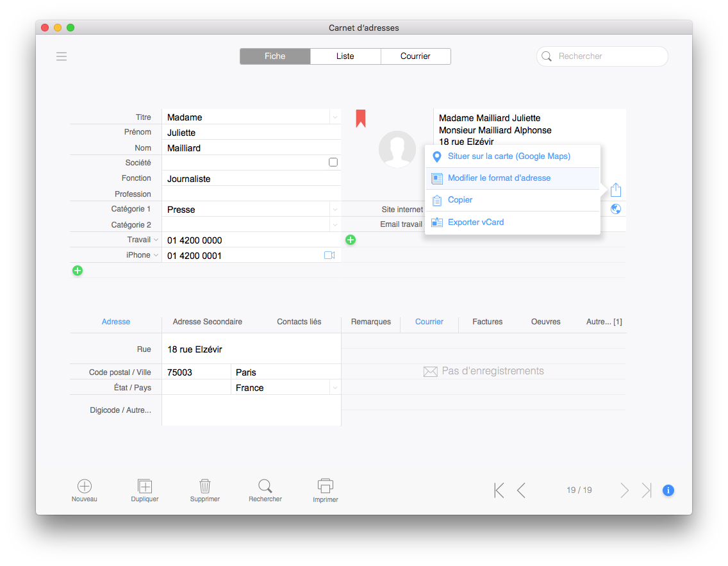This screenshot has width=728, height=566.
Task: Click the Rechercher search field
Action: [x=609, y=56]
